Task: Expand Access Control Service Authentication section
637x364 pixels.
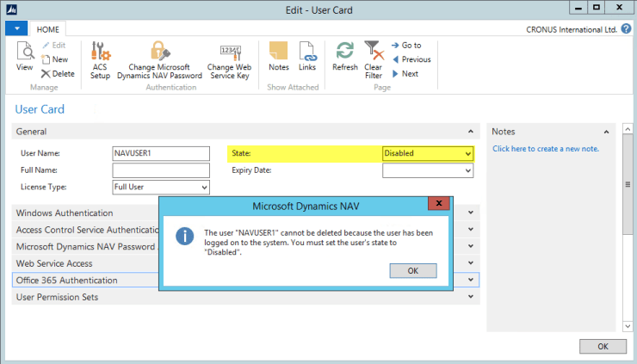Action: click(471, 230)
